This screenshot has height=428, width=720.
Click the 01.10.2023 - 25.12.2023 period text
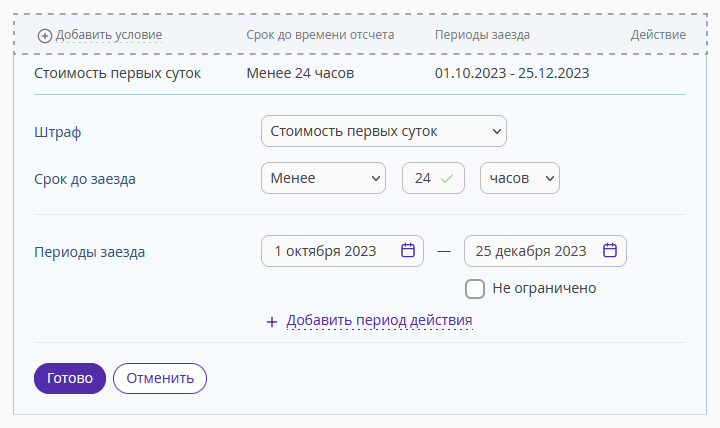pos(512,73)
